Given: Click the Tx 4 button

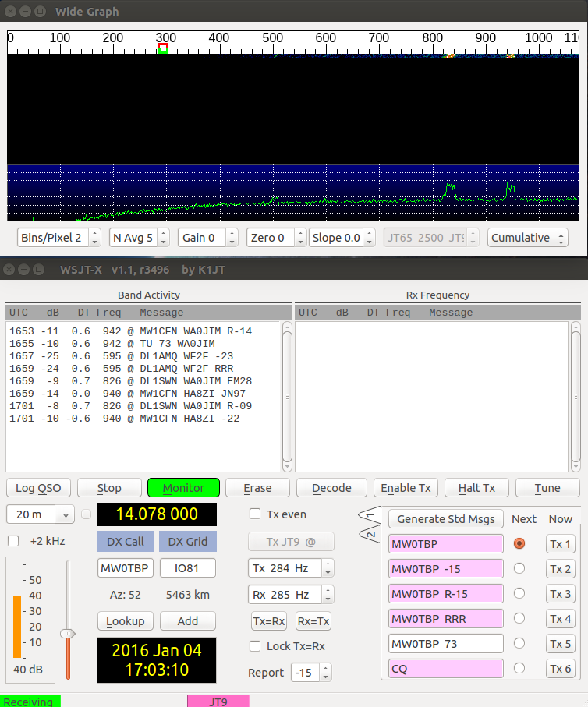Looking at the screenshot, I should pos(560,619).
